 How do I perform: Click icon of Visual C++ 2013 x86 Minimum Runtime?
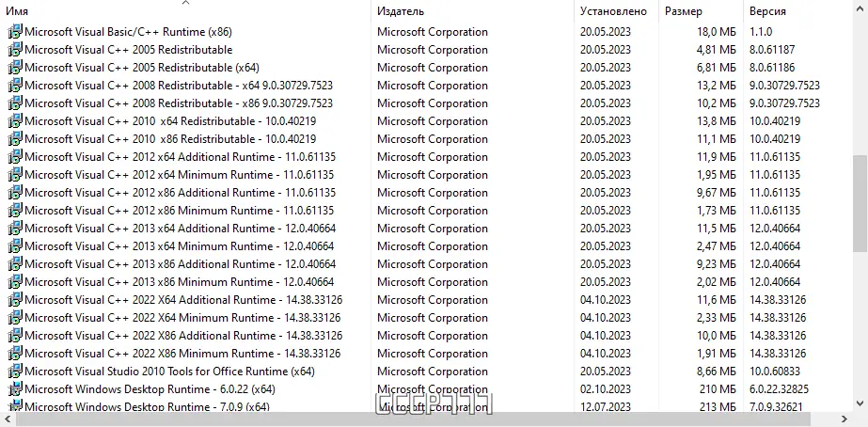coord(15,281)
